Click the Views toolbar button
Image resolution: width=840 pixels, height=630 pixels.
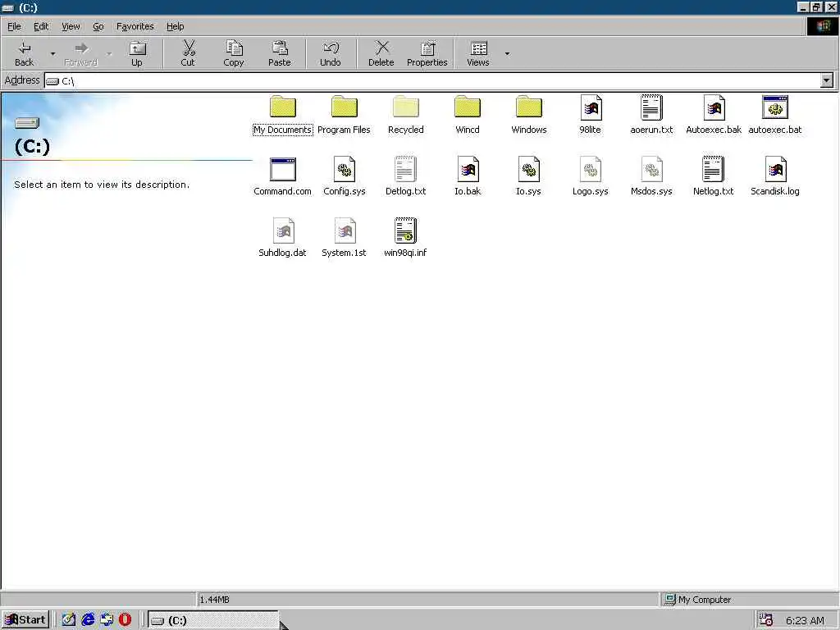click(x=478, y=53)
